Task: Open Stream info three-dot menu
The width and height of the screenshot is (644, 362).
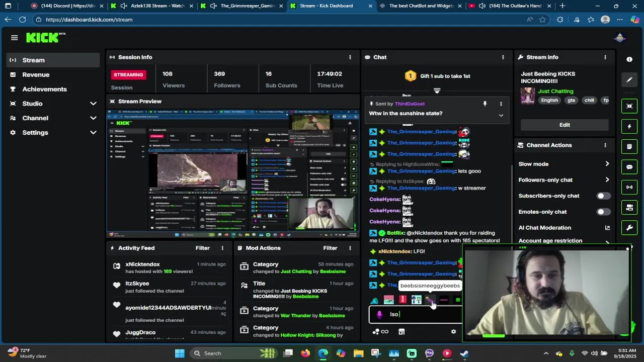Action: (x=605, y=57)
